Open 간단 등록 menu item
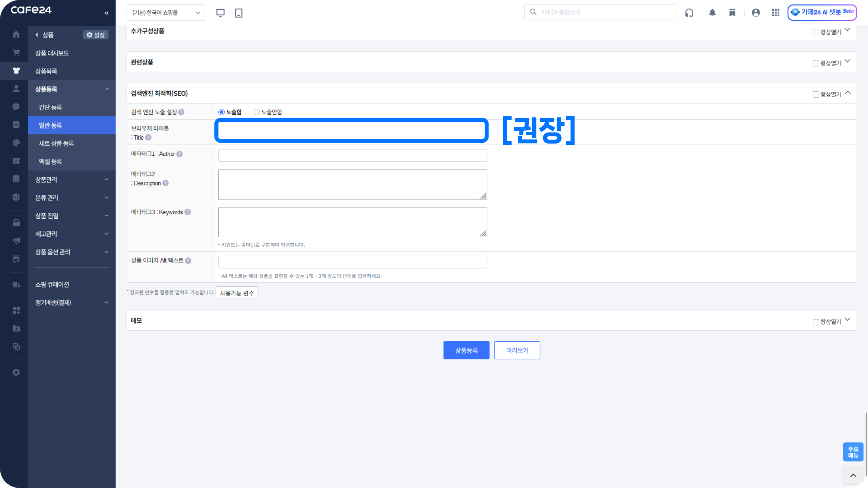Viewport: 868px width, 488px height. [x=50, y=107]
